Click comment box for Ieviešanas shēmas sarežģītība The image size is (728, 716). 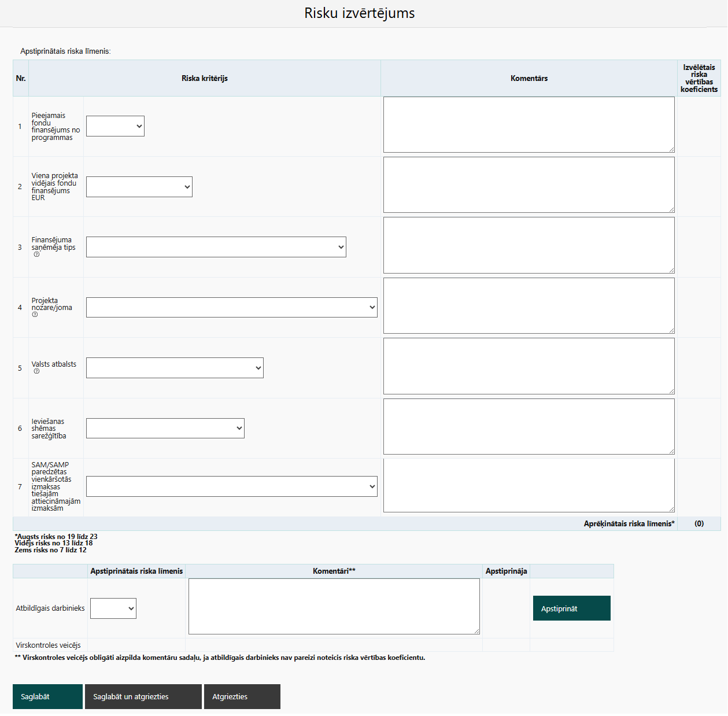point(529,426)
